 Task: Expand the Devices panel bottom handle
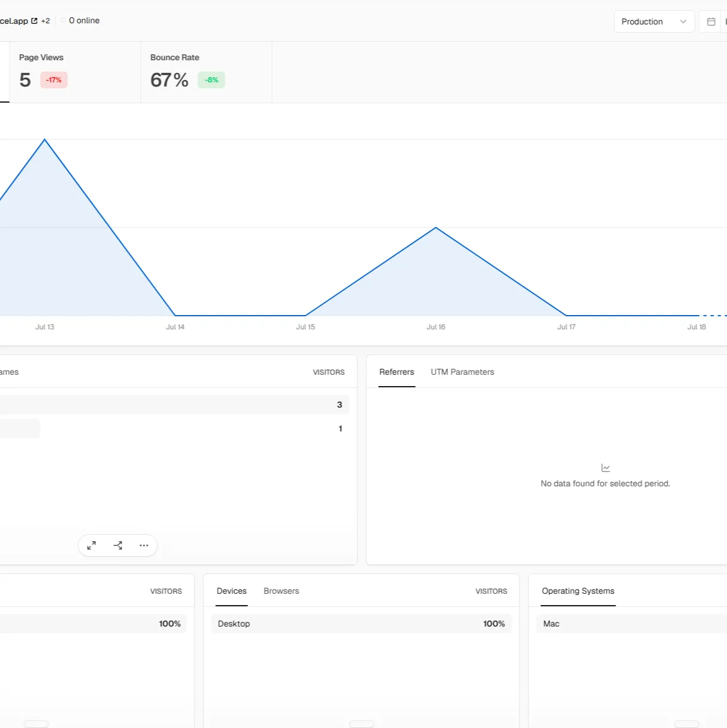point(361,724)
